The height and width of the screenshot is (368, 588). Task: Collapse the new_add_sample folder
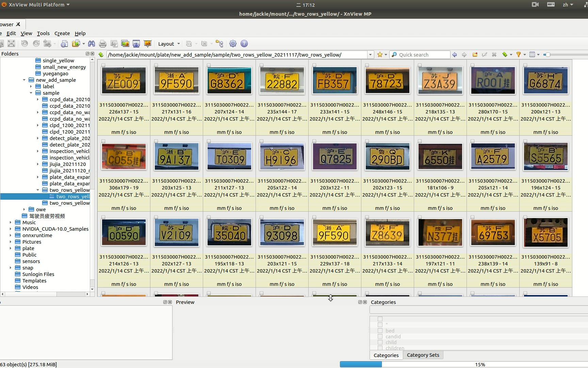coord(24,80)
